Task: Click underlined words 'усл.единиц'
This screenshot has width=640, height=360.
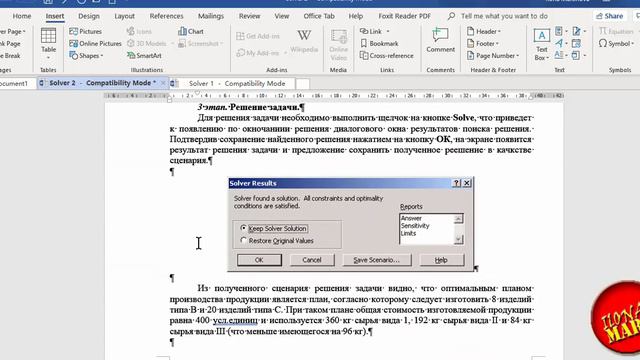Action: tap(235, 320)
